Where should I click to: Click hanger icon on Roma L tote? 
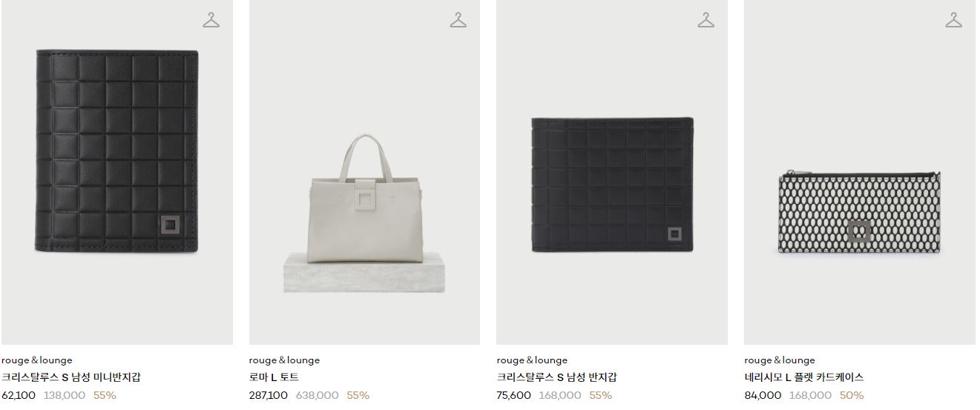tap(458, 21)
